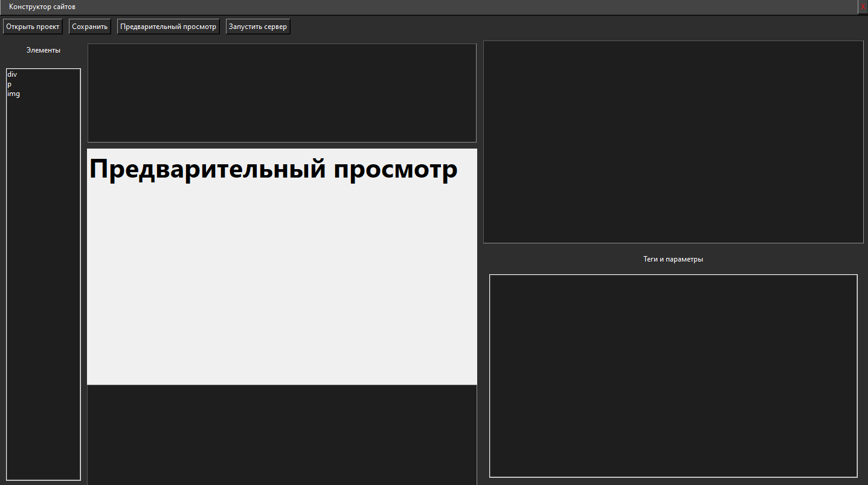868x485 pixels.
Task: Save project with Сохранить button
Action: pyautogui.click(x=90, y=27)
